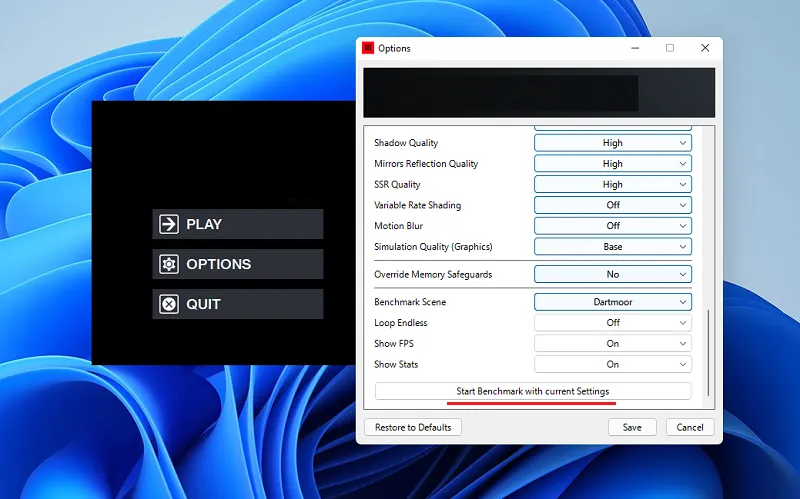Click the Variable Rate Shading label

tap(417, 205)
